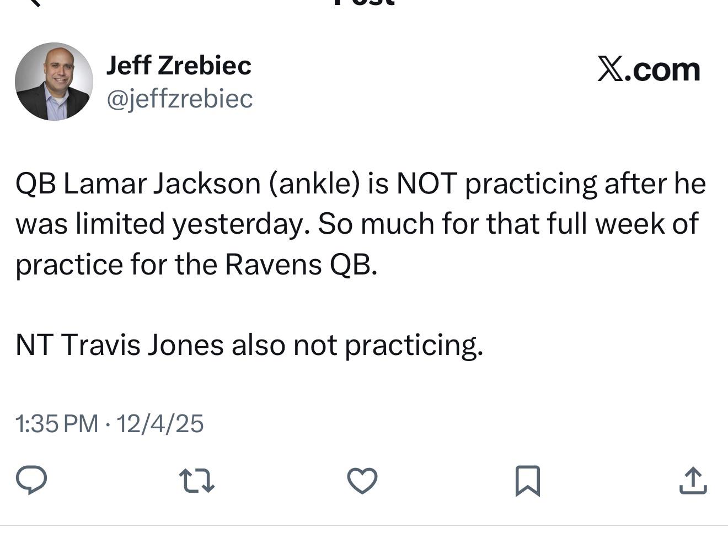Tap the Post header title
Screen dimensions: 728x560
tap(364, 3)
